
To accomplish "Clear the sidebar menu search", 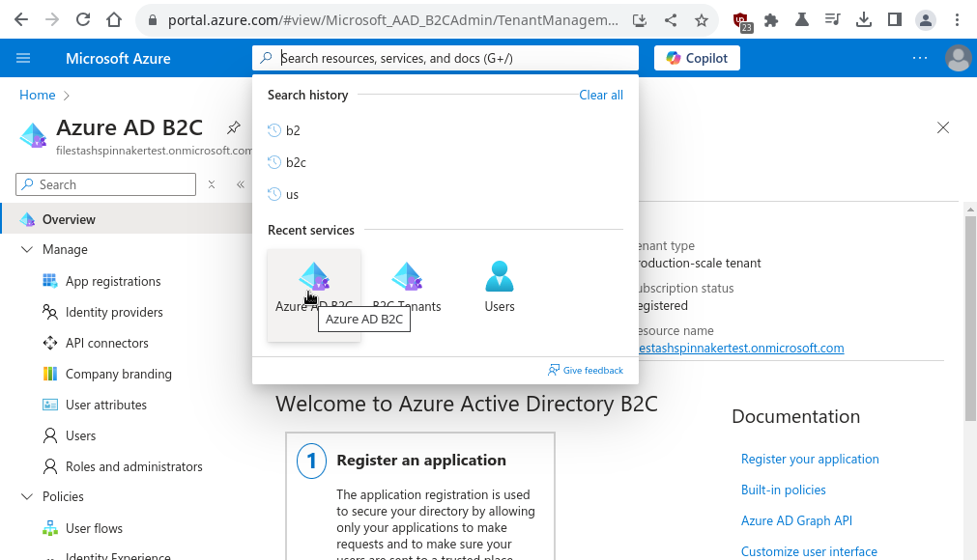I will coord(212,184).
